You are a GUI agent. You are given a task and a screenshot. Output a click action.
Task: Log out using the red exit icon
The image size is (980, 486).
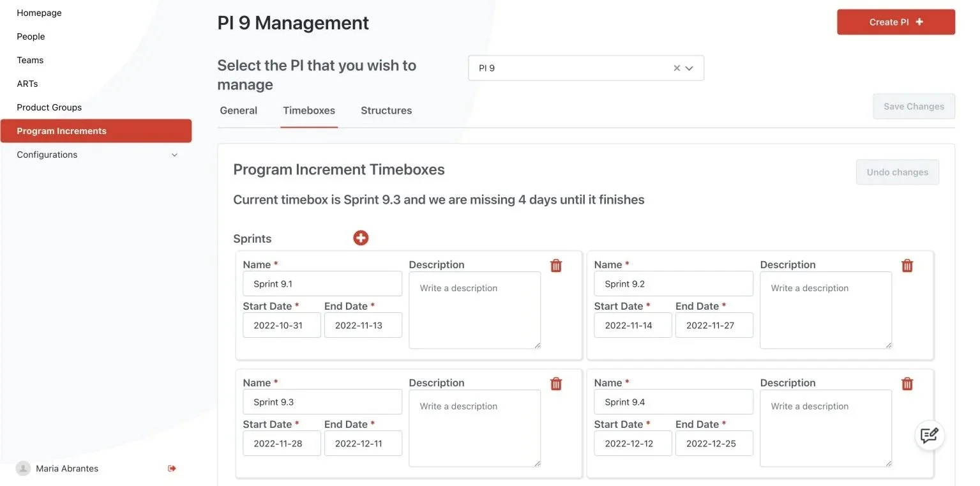point(172,469)
